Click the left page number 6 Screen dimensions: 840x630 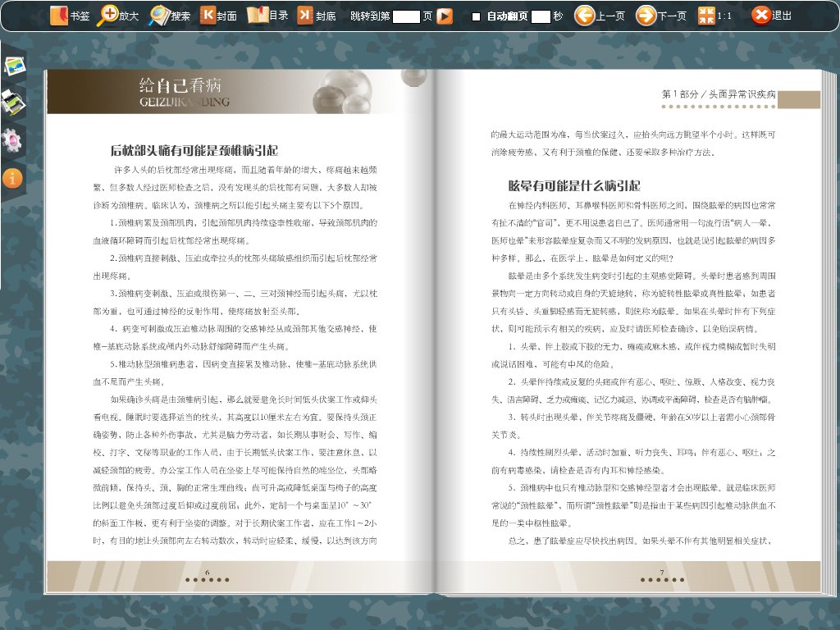[208, 573]
